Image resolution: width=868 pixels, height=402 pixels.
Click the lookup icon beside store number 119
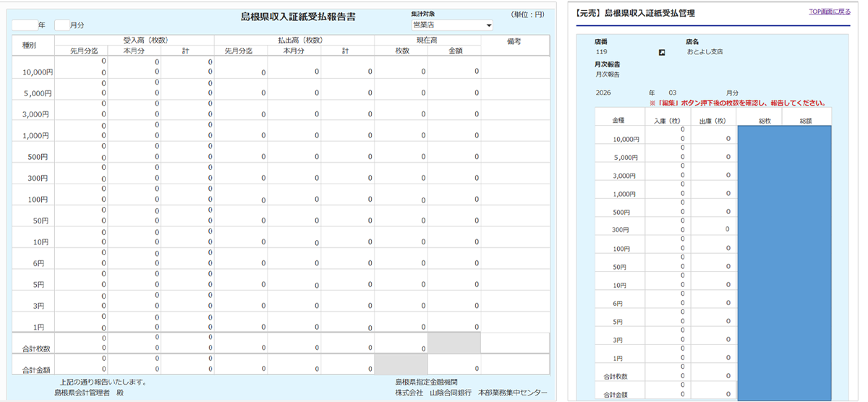(x=661, y=52)
